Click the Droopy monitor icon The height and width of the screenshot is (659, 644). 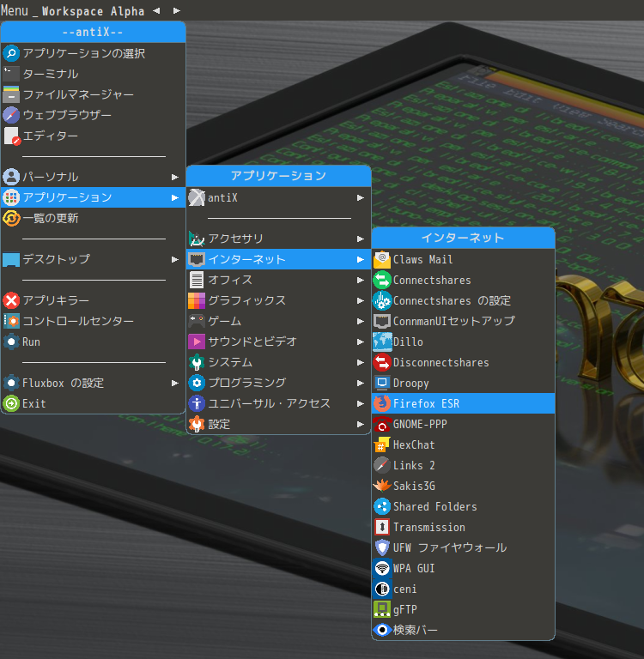coord(382,383)
